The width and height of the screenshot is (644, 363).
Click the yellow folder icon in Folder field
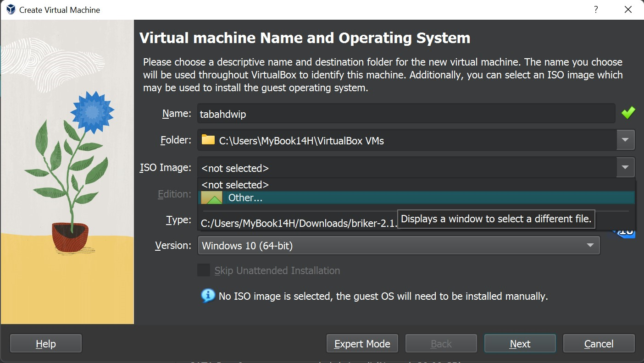[208, 140]
